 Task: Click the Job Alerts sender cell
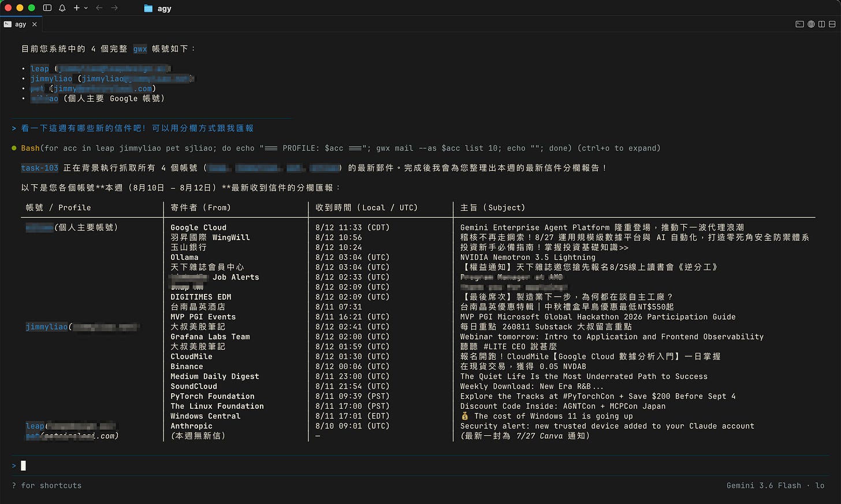click(x=214, y=277)
